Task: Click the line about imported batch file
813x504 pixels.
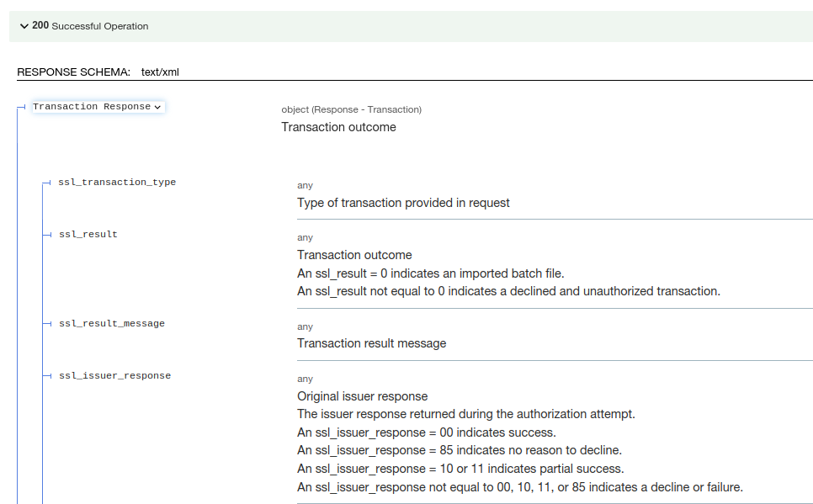Action: (x=430, y=273)
